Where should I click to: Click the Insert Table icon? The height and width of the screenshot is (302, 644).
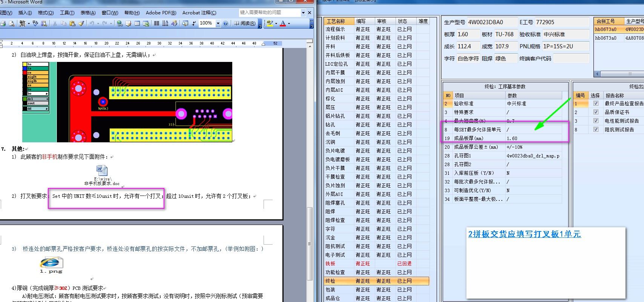137,23
